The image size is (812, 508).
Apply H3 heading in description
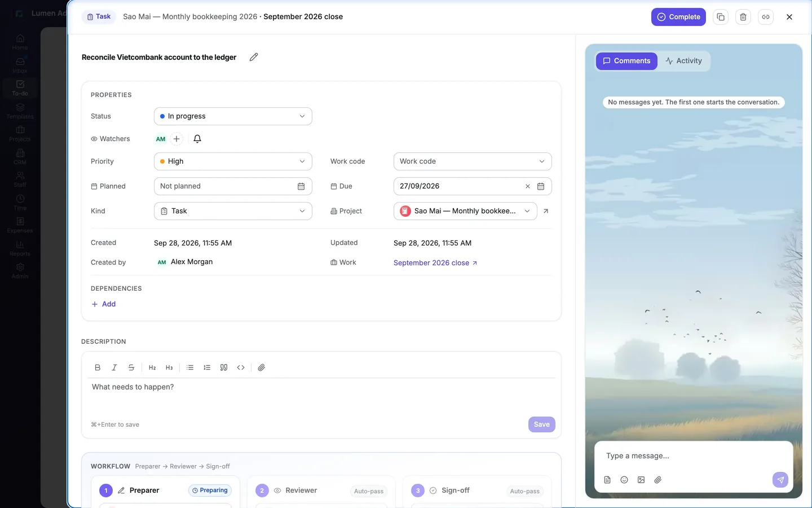point(169,367)
